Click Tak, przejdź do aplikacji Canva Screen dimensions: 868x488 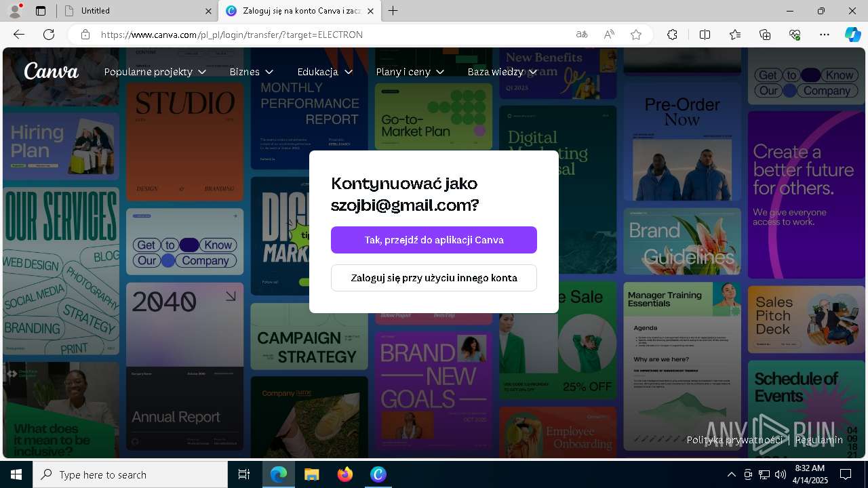pos(434,240)
